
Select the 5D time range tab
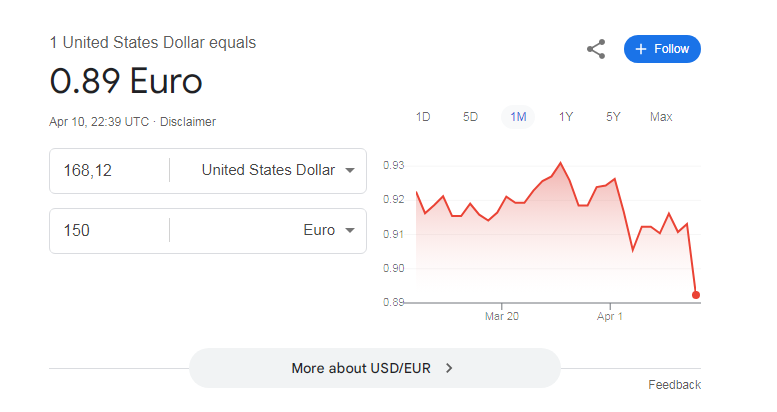(470, 117)
